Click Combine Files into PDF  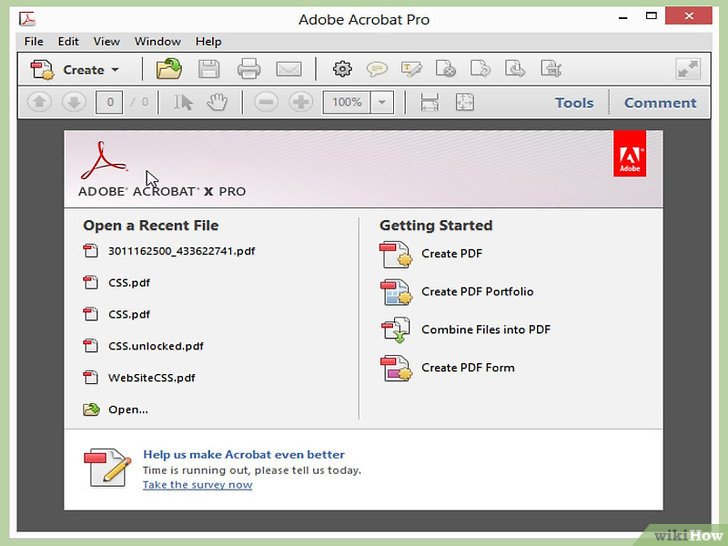486,330
